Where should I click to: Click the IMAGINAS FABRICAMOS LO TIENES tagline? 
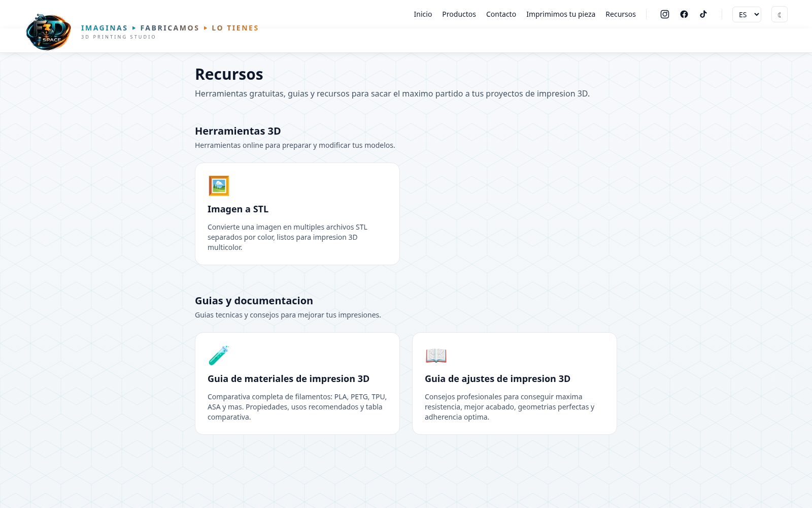pos(170,28)
